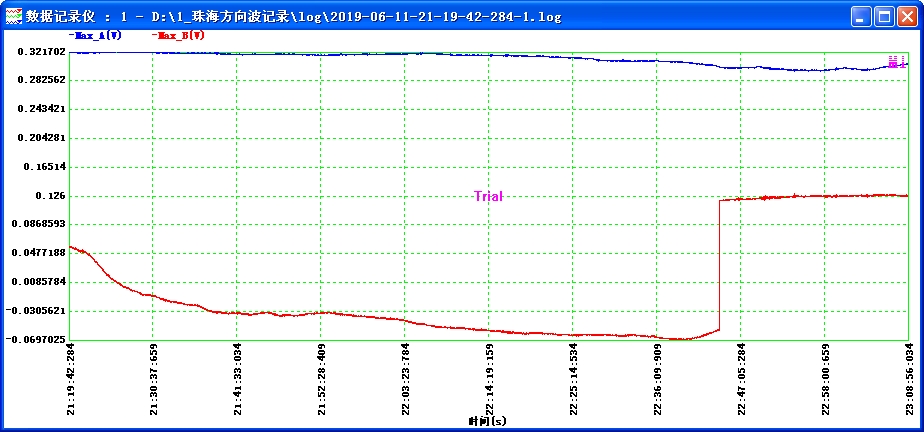
Task: Click the 22:47:05:284 time axis label
Action: click(741, 380)
